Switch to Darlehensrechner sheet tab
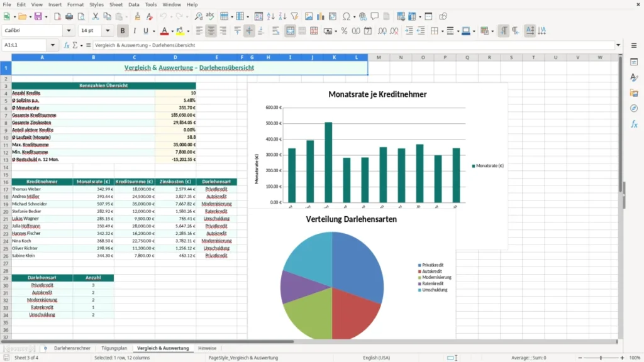 pyautogui.click(x=72, y=348)
